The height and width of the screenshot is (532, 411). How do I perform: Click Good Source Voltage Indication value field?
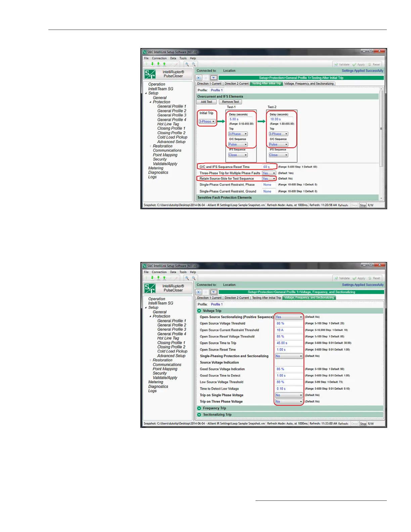289,369
